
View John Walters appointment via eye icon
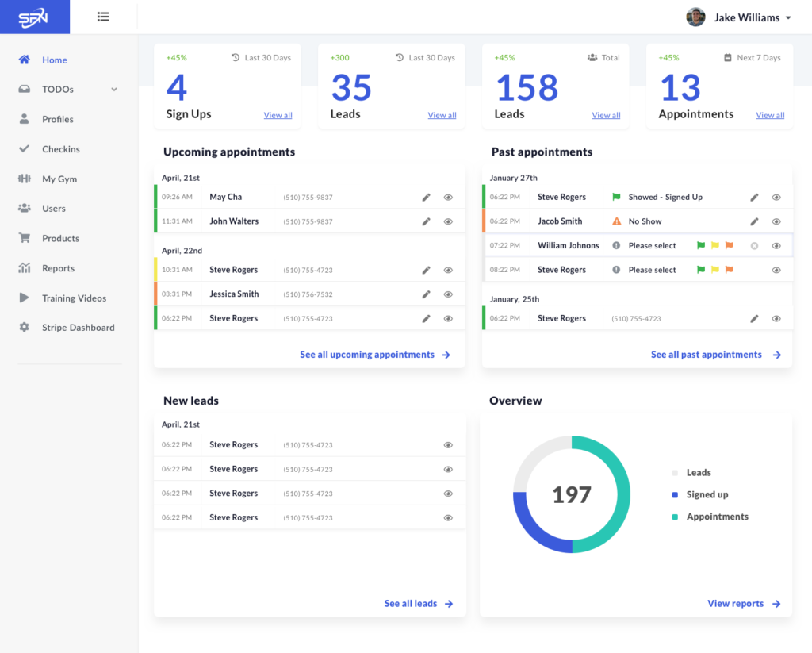coord(449,222)
